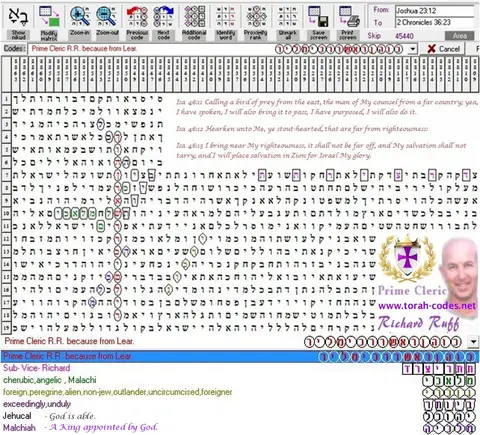
Task: Click the Show nikud icon
Action: click(x=18, y=17)
